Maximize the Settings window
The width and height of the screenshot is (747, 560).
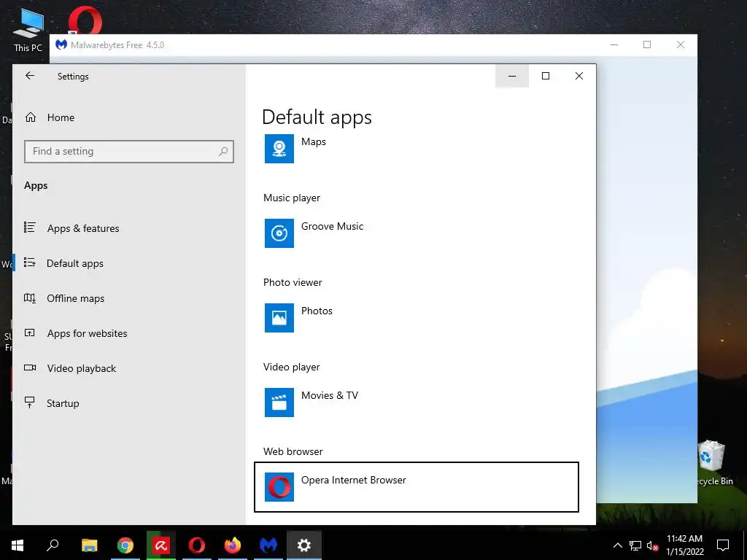point(546,76)
